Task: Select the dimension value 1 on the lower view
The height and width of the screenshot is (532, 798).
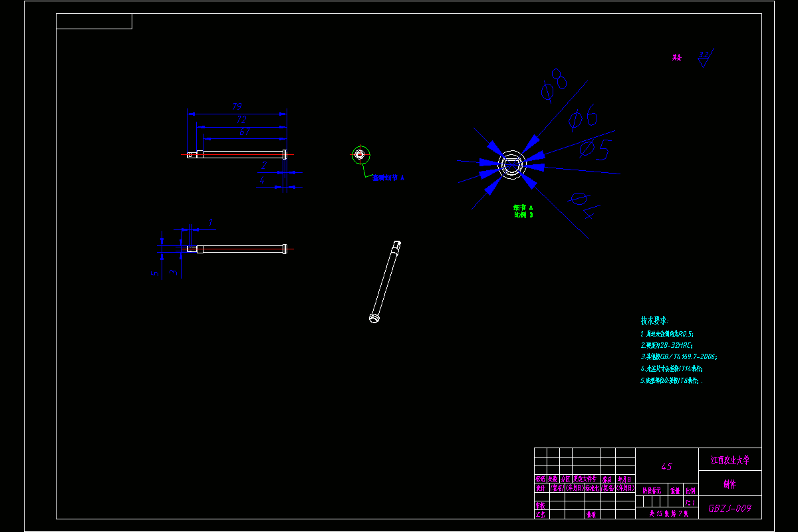Action: (x=211, y=223)
